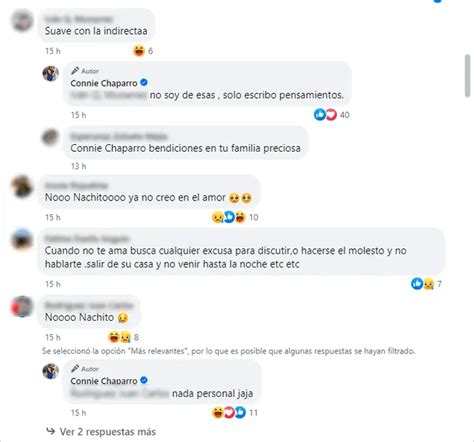Viewport: 474px width, 442px height.
Task: Click laughing reaction on 'Suave con la indirectaa'
Action: [x=139, y=51]
